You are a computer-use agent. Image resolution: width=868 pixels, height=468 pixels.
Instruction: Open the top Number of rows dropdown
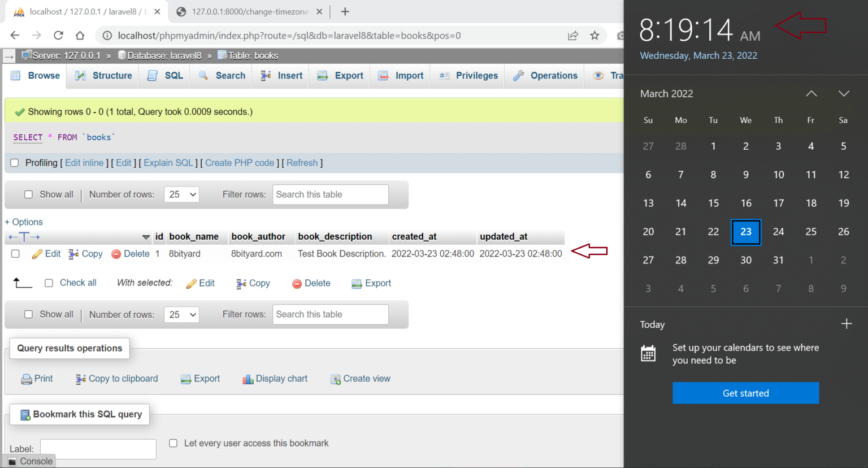tap(182, 194)
